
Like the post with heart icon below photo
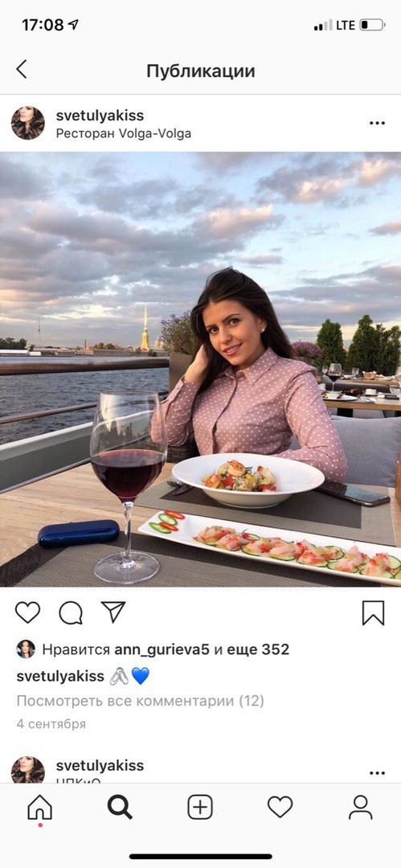pyautogui.click(x=27, y=612)
